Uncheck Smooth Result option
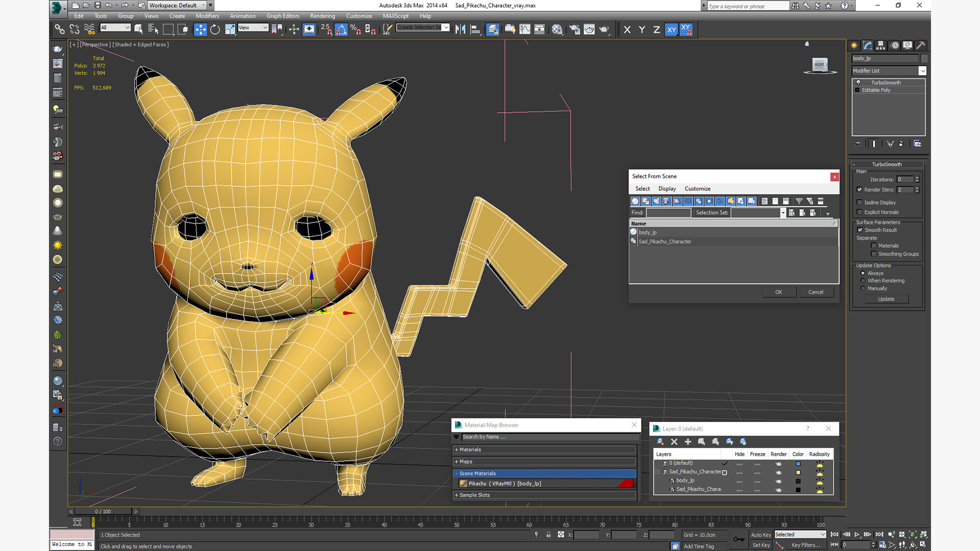This screenshot has width=980, height=551. point(860,230)
